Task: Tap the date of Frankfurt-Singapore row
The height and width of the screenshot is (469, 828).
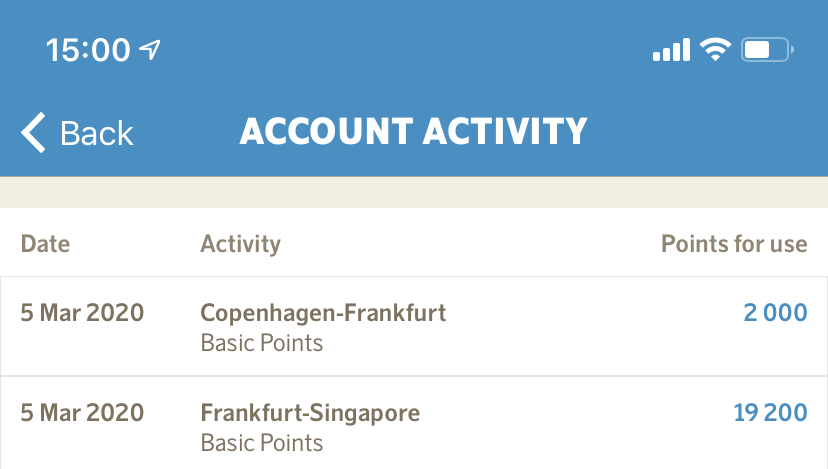Action: pyautogui.click(x=82, y=412)
